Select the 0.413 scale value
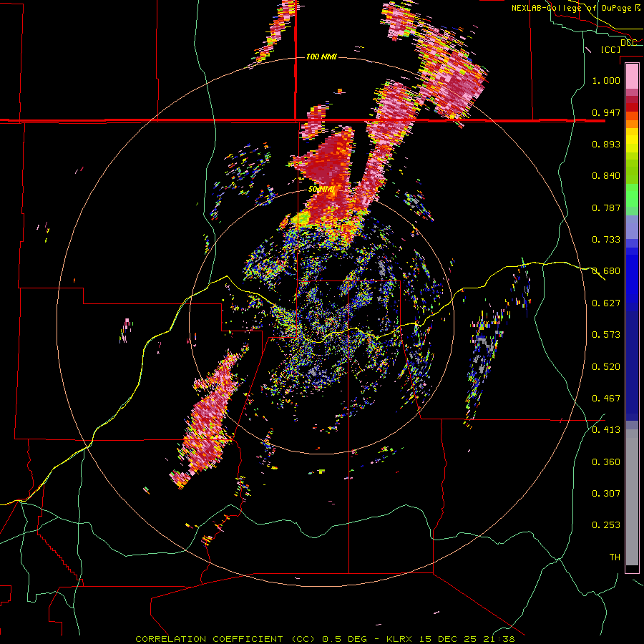This screenshot has width=644, height=644. [606, 430]
